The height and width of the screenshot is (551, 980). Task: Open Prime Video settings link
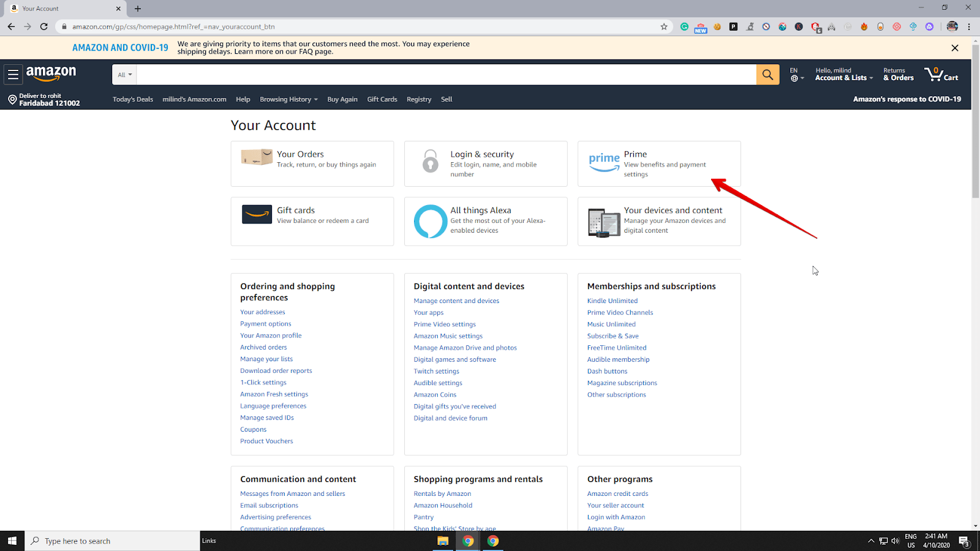(445, 324)
